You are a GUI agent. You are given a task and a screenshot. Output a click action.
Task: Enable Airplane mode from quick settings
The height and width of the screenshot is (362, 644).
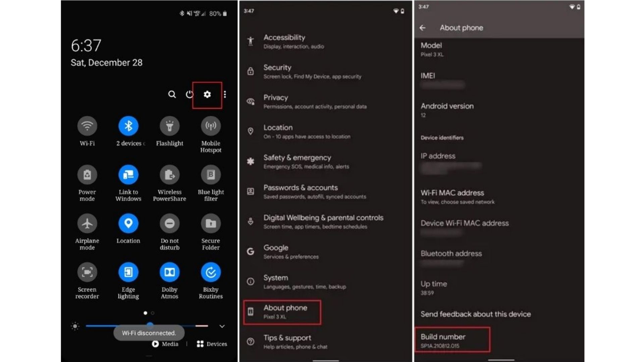click(x=87, y=223)
